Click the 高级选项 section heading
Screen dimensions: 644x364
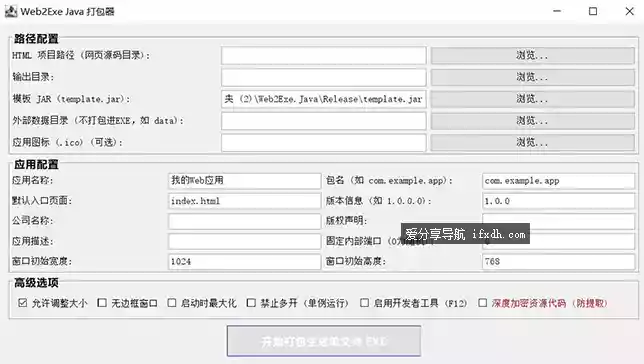[37, 283]
